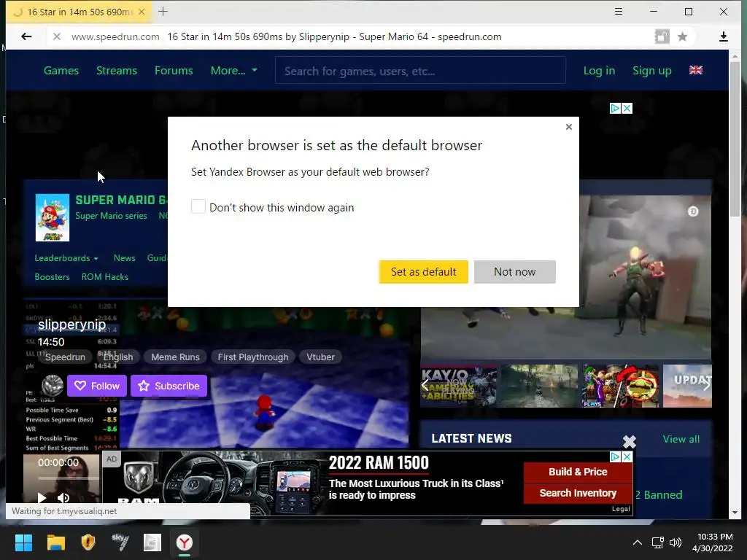
Task: Show hidden system tray icons
Action: tap(637, 542)
